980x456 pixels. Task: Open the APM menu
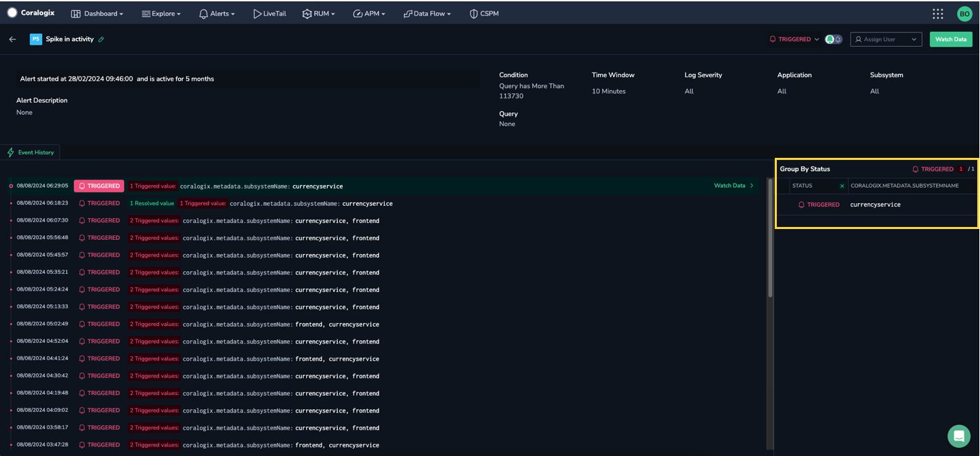(x=369, y=14)
